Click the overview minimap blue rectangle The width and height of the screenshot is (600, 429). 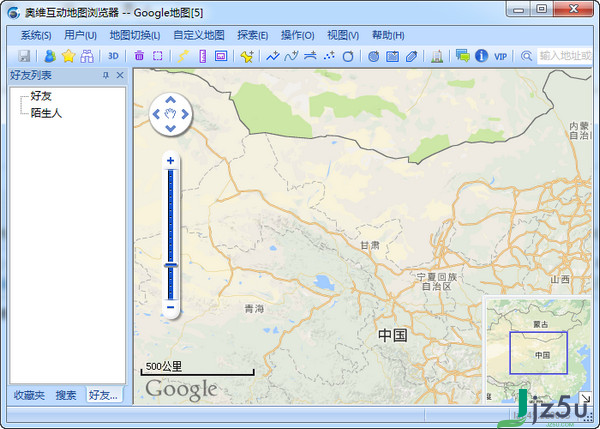pyautogui.click(x=538, y=353)
